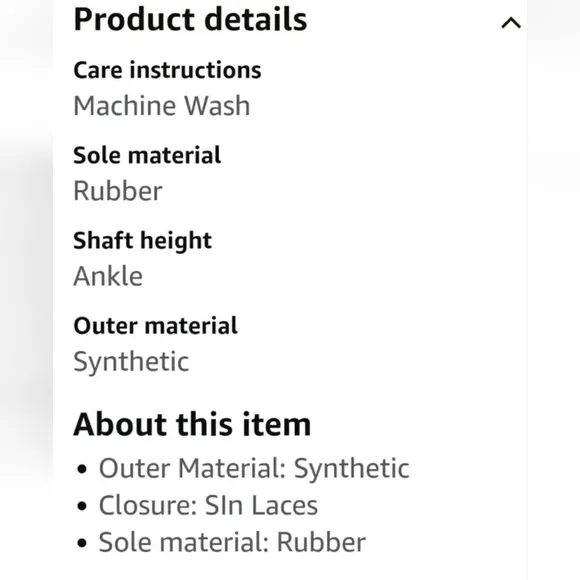Click the word details in section heading
This screenshot has width=580, height=580.
click(x=256, y=19)
